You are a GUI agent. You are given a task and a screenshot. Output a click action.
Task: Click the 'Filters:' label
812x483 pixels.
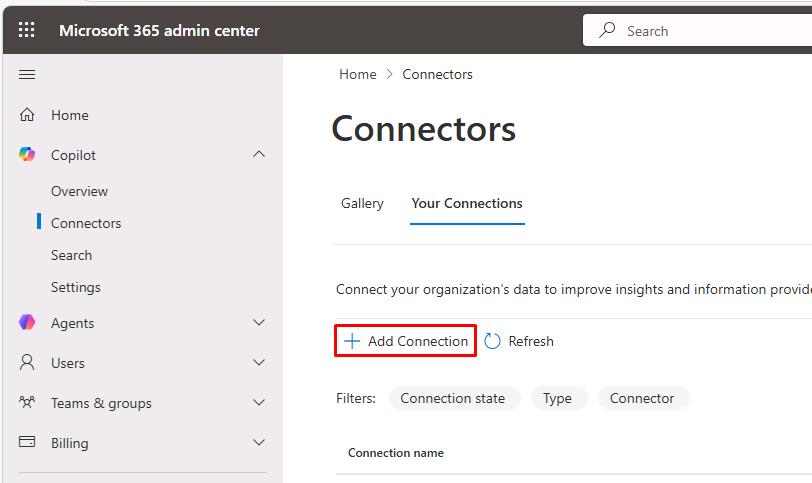(356, 398)
